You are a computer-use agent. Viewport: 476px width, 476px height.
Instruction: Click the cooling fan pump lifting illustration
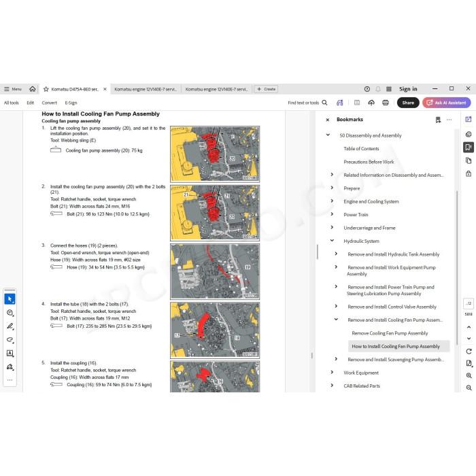[215, 154]
